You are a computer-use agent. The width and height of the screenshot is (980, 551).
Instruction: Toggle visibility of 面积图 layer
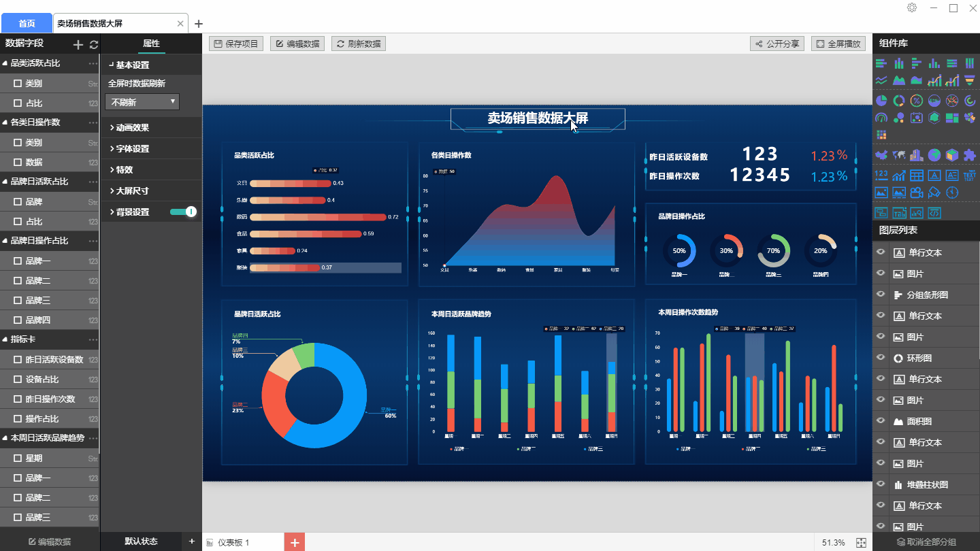coord(881,421)
